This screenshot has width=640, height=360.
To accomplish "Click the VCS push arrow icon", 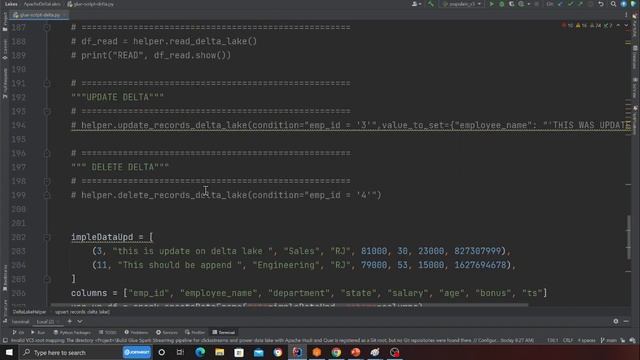I will click(580, 4).
